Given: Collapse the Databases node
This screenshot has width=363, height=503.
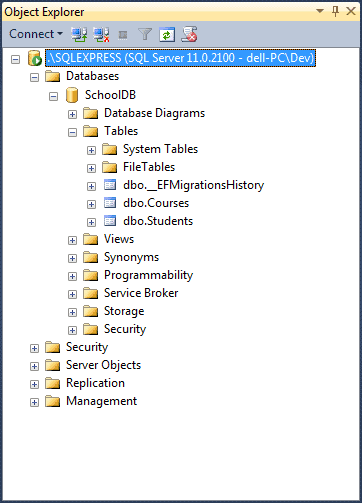Looking at the screenshot, I should 34,78.
